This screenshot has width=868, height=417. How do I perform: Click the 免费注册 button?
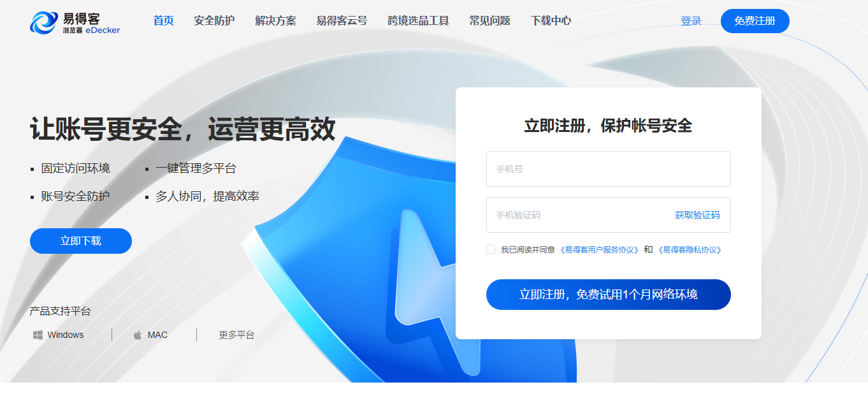point(755,21)
